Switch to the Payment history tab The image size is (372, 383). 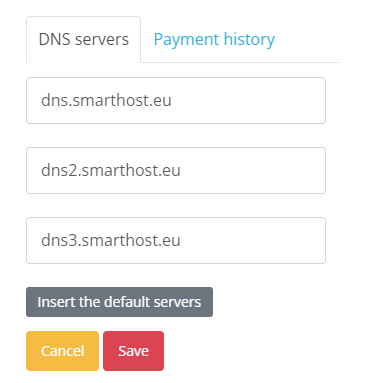click(214, 39)
